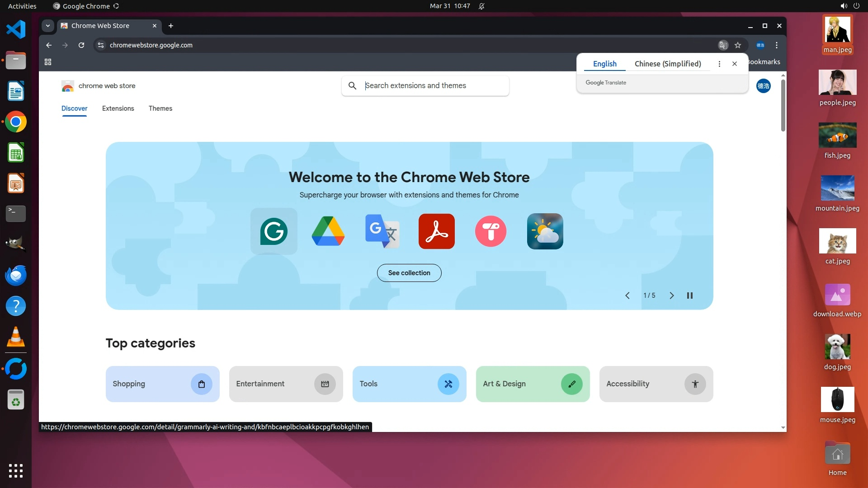The image size is (868, 488).
Task: Expand the tab search dropdown
Action: click(x=48, y=26)
